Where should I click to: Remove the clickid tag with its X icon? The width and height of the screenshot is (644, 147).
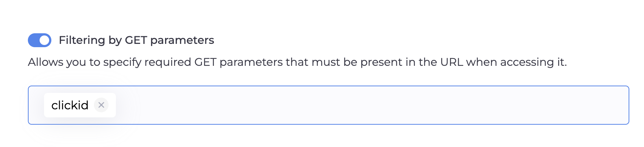click(101, 105)
